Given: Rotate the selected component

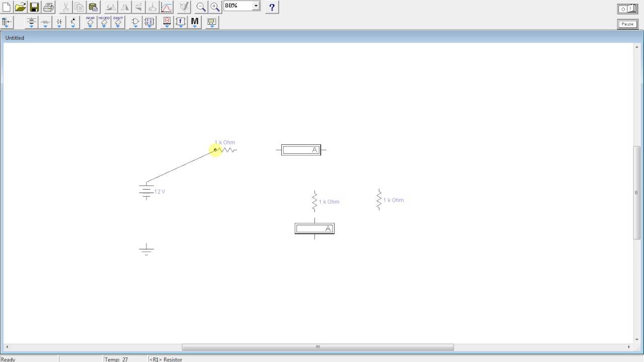Looking at the screenshot, I should coord(111,7).
